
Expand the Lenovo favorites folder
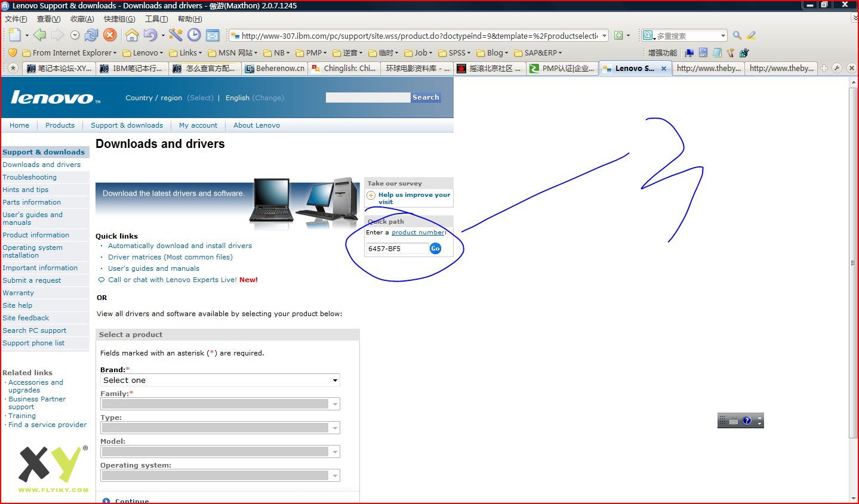[143, 52]
